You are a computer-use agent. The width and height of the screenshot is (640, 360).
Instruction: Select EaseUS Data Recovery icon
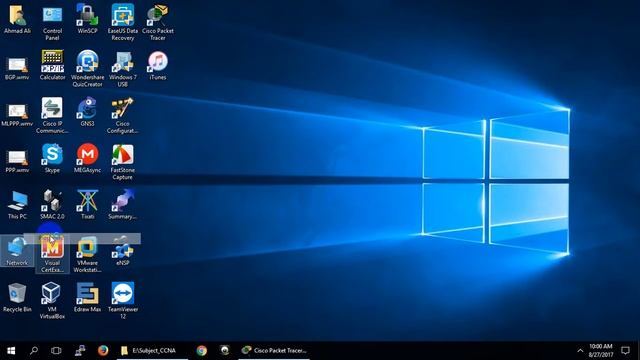pyautogui.click(x=122, y=23)
